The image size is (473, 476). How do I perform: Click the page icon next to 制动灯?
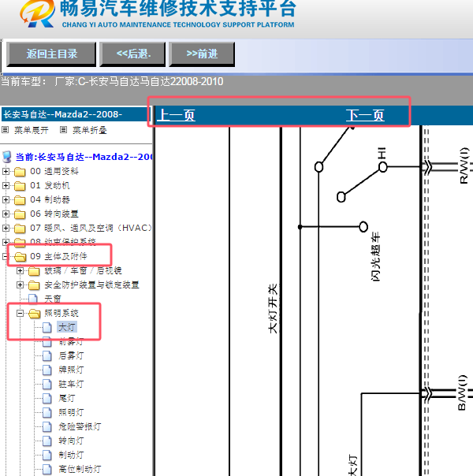coord(47,455)
